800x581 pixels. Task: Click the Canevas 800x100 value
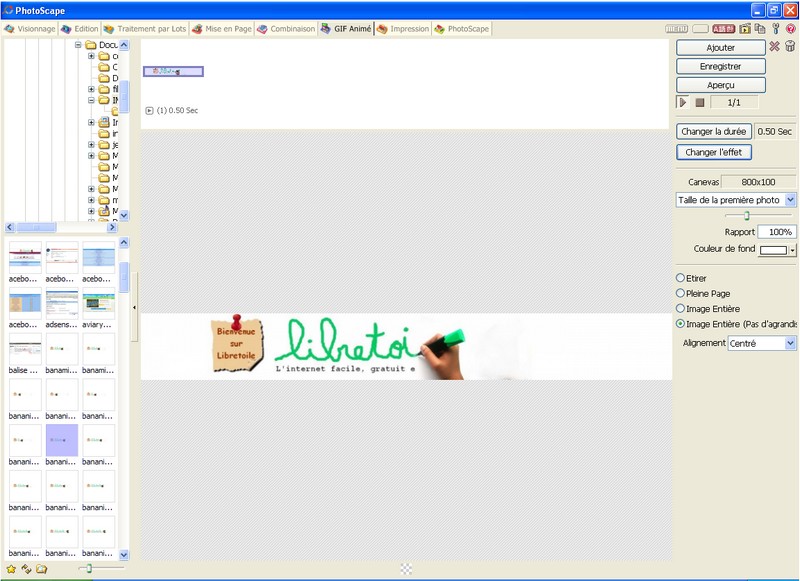[759, 182]
